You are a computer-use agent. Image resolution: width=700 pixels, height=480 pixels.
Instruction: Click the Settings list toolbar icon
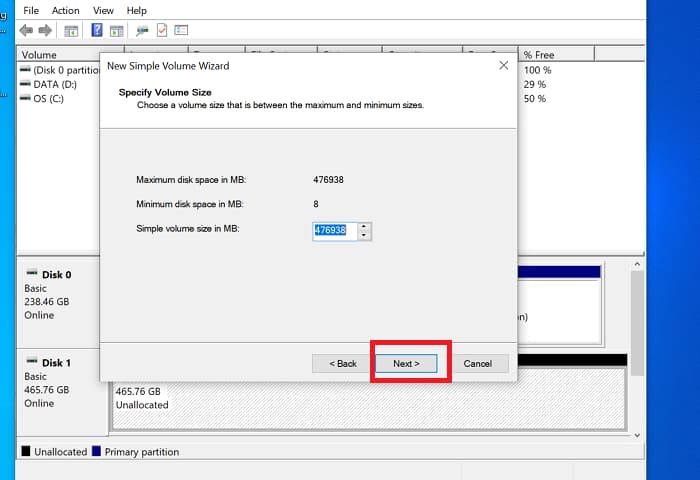pyautogui.click(x=180, y=31)
